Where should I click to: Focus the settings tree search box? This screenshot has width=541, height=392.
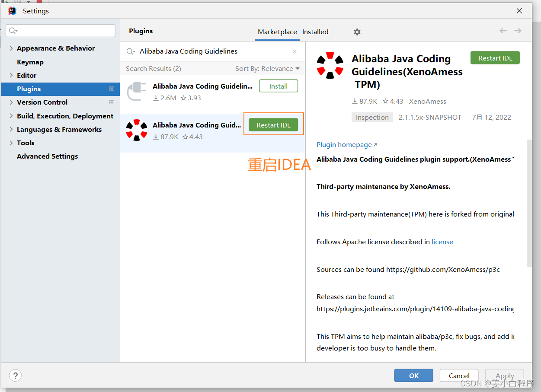[61, 31]
